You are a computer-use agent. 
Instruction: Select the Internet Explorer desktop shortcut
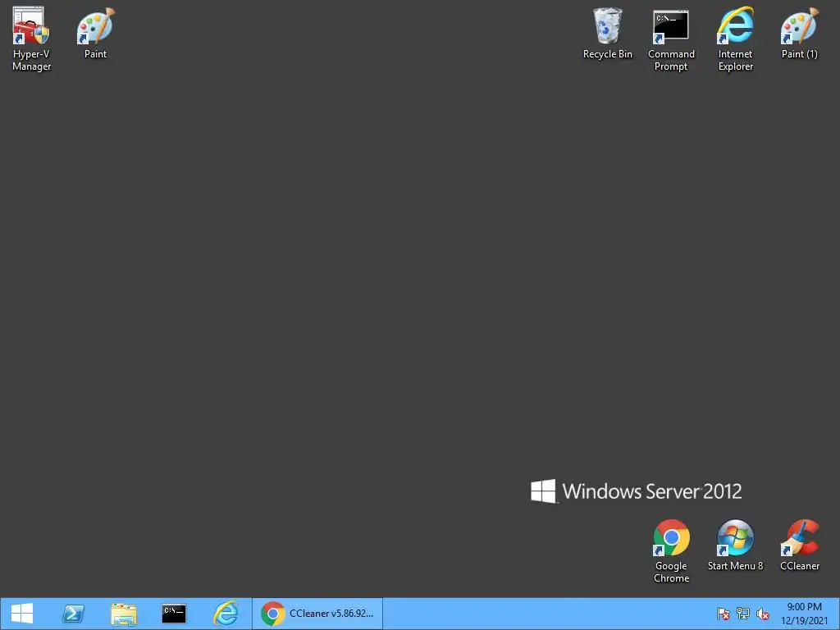coord(736,39)
